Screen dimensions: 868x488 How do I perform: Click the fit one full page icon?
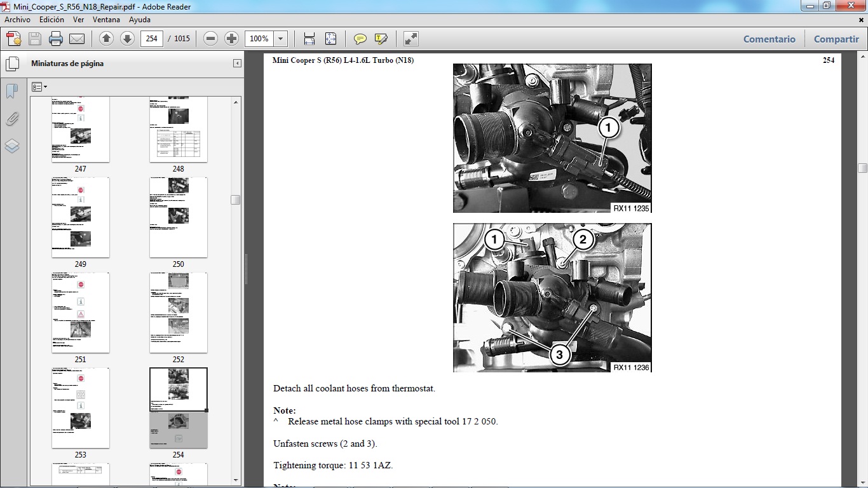330,39
